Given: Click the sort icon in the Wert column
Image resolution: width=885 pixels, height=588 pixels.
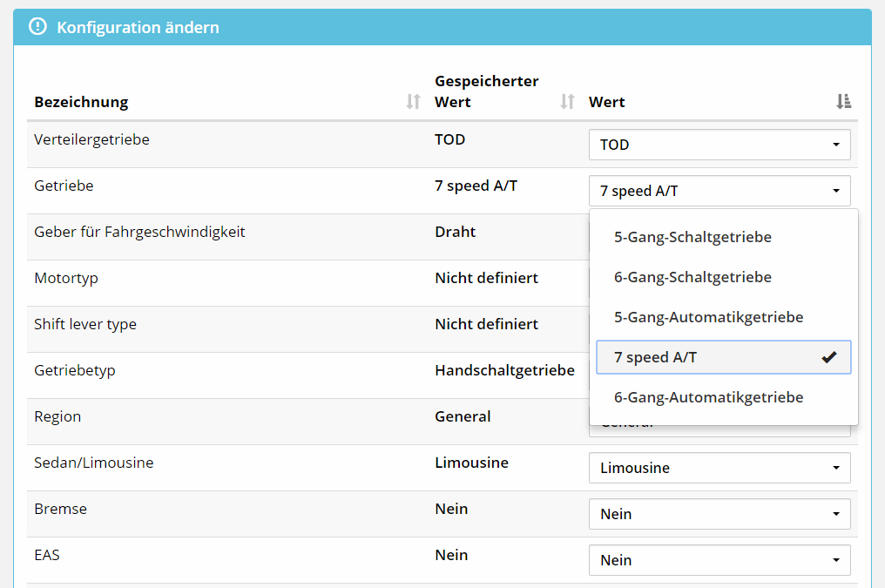Looking at the screenshot, I should [x=842, y=102].
